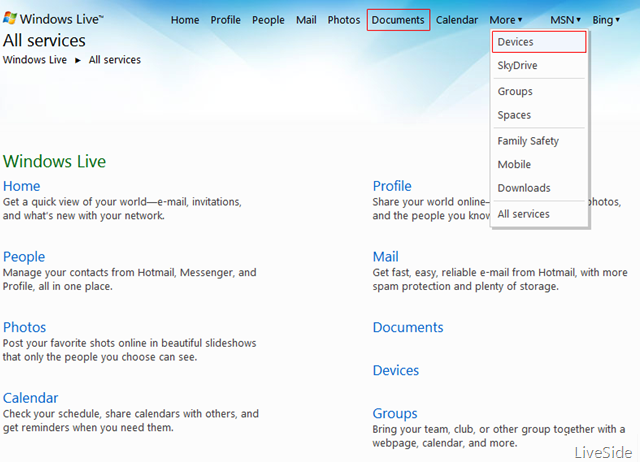Open the Photos service heading link
This screenshot has width=640, height=462.
(x=24, y=327)
